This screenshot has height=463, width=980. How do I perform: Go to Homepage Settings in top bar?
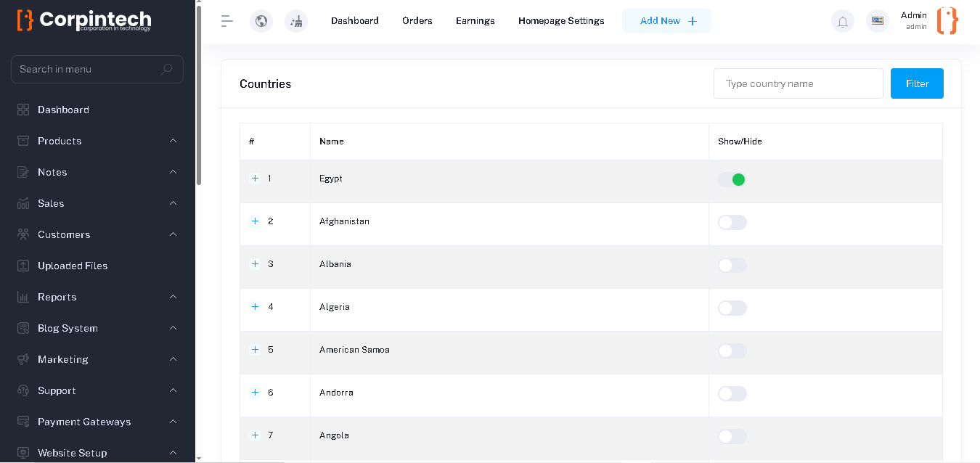click(561, 21)
